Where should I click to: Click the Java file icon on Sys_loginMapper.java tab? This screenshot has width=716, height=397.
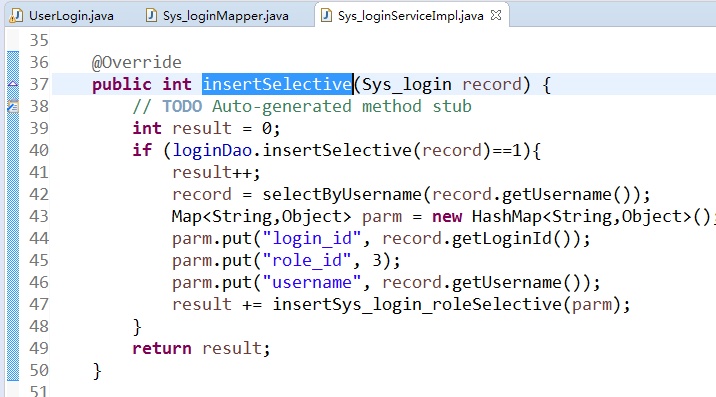pos(151,16)
